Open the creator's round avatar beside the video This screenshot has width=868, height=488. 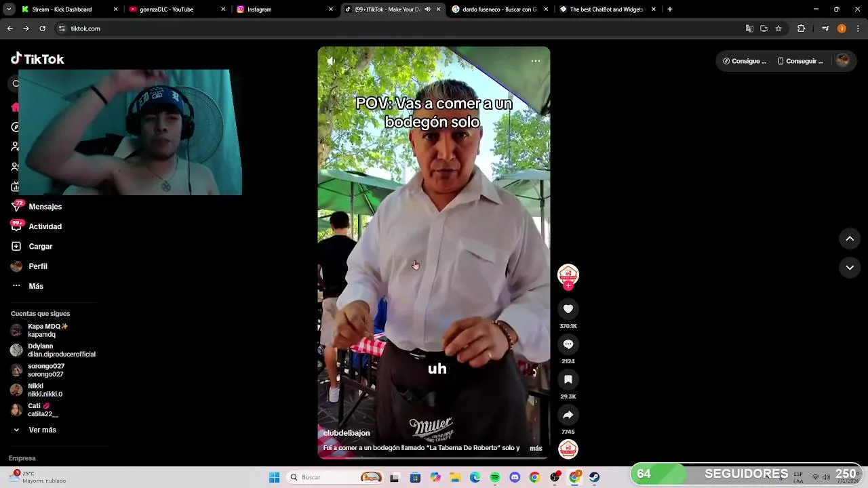pos(568,274)
